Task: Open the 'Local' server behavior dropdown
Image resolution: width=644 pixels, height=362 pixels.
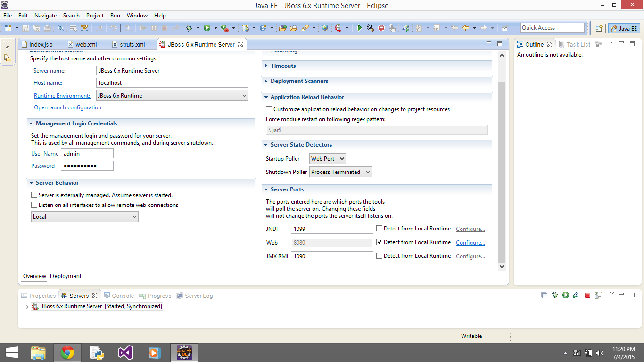Action: 85,217
